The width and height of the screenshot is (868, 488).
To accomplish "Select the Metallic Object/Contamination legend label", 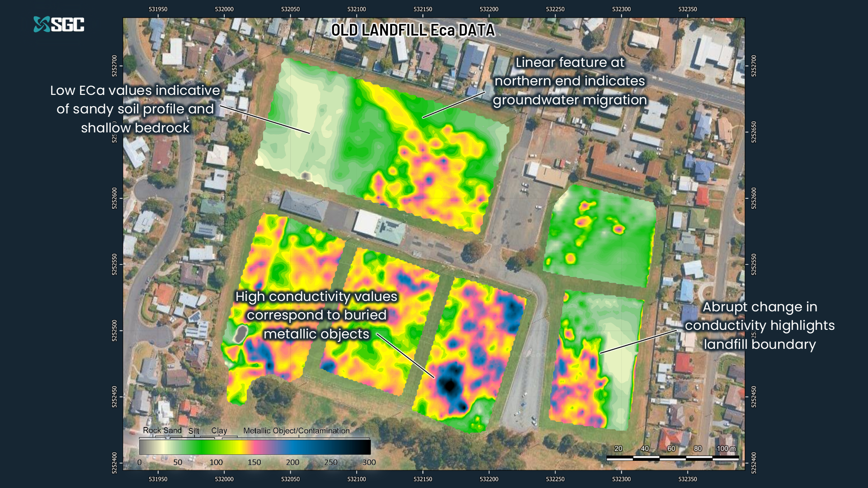I will 297,431.
